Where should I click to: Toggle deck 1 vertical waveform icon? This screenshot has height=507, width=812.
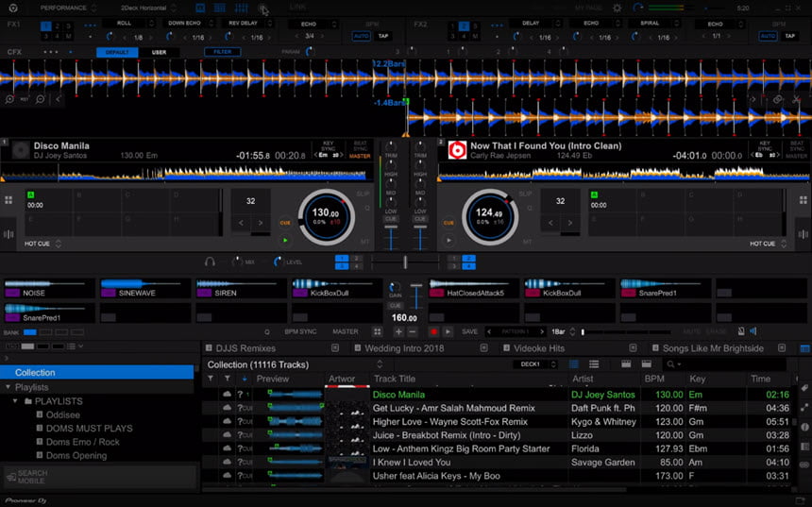(x=8, y=234)
